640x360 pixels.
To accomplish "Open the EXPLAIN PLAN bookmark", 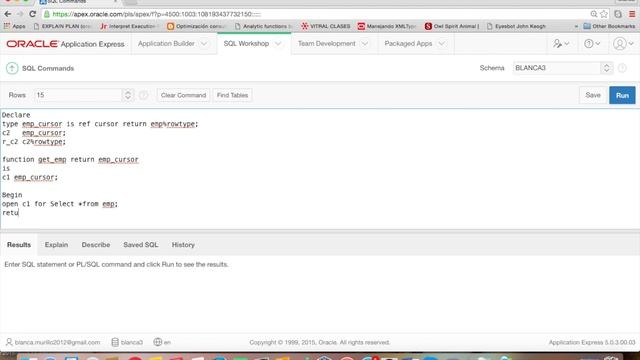I will [x=62, y=26].
